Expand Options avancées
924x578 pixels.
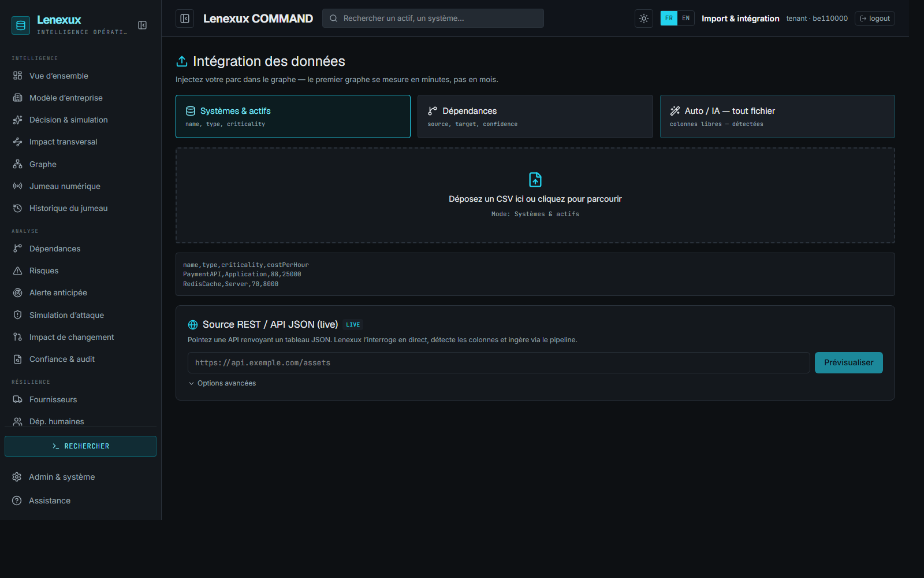[222, 383]
